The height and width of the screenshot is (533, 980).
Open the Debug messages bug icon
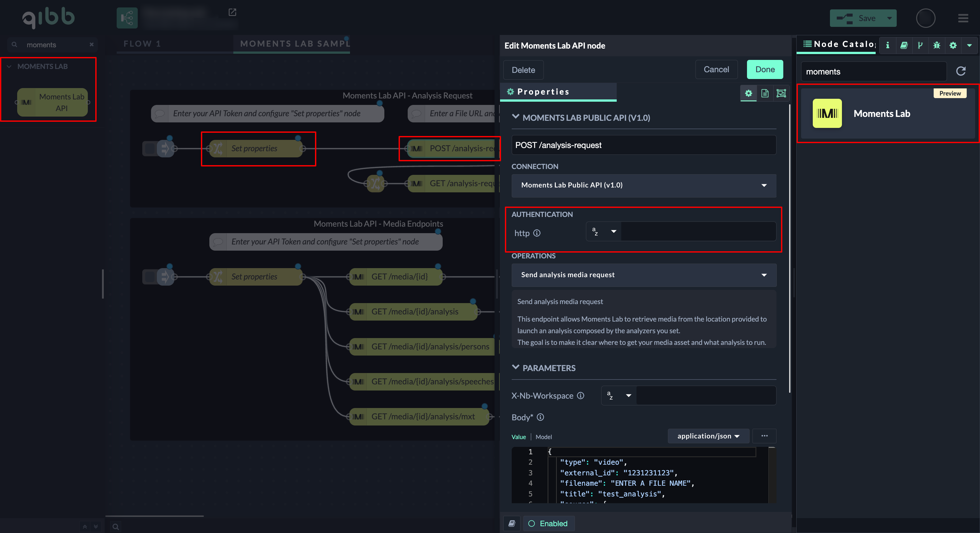pyautogui.click(x=936, y=45)
